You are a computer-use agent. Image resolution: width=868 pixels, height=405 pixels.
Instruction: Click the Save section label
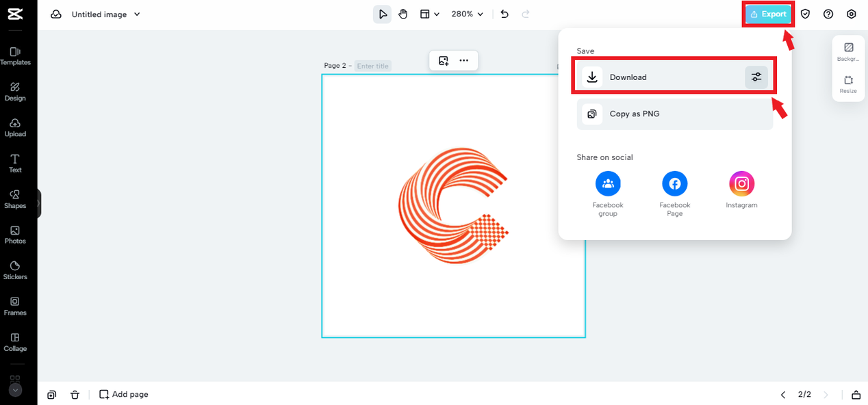[x=585, y=51]
